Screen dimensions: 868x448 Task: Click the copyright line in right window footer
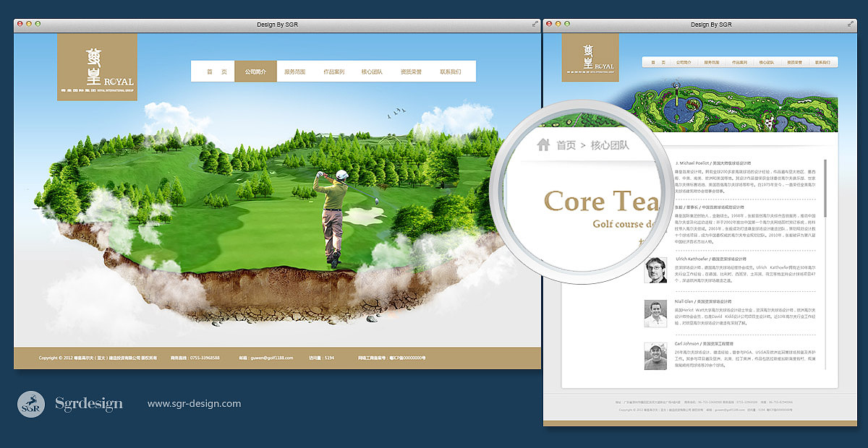click(705, 410)
